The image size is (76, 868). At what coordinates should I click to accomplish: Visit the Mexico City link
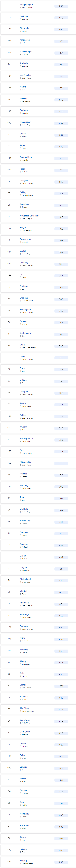pyautogui.click(x=25, y=521)
